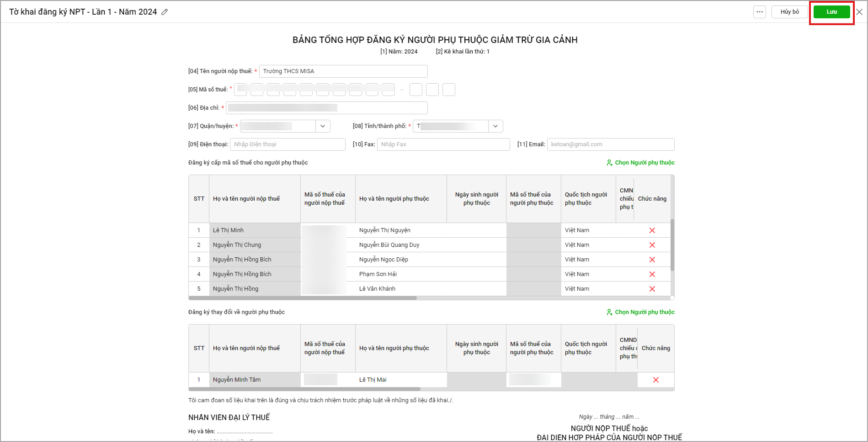Expand the Quận/huyện dropdown

pos(323,126)
